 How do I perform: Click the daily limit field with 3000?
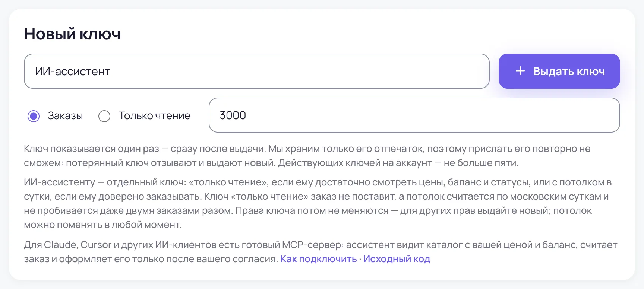click(414, 115)
